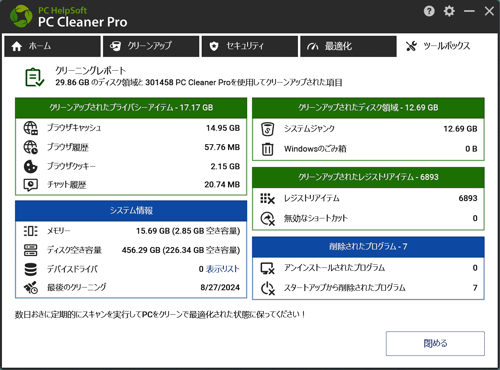Click the 閉める button

tap(435, 343)
